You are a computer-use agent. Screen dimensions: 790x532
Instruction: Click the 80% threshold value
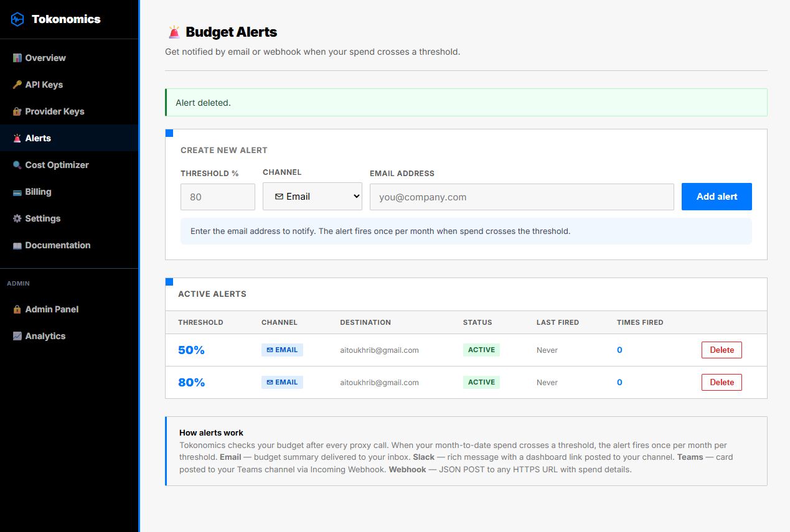coord(191,383)
